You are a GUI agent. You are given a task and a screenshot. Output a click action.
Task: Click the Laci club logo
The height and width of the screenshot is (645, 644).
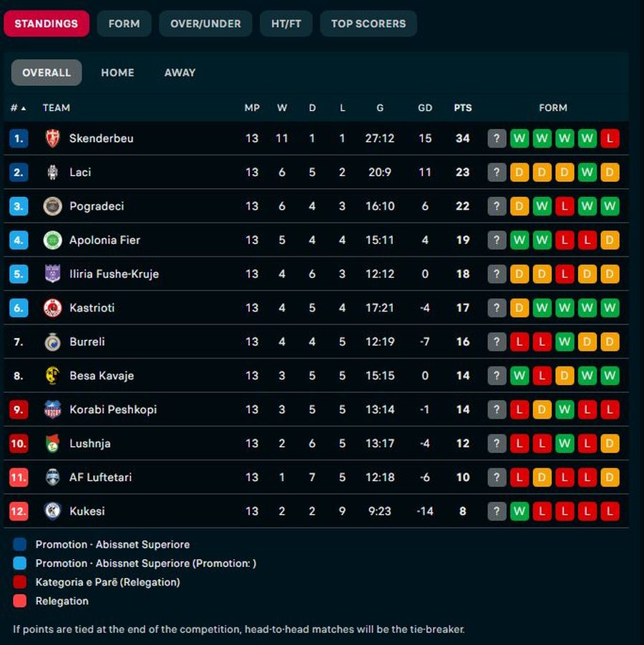pos(52,172)
